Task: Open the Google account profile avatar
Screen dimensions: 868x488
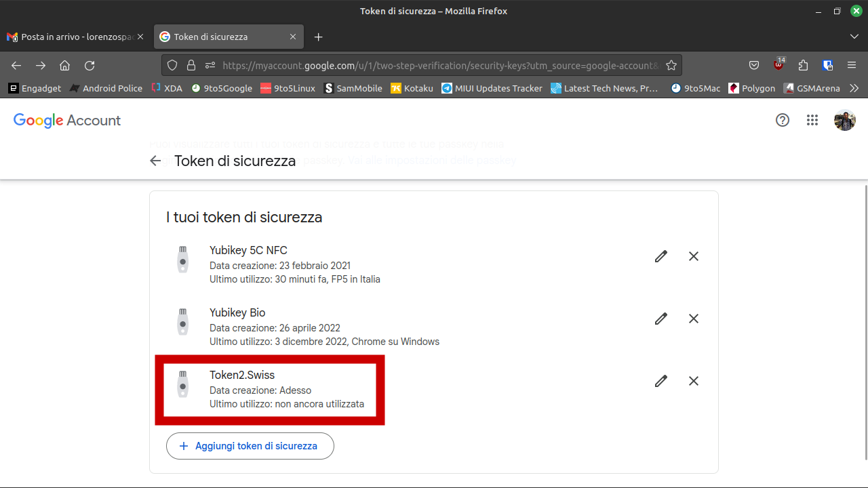Action: coord(845,120)
